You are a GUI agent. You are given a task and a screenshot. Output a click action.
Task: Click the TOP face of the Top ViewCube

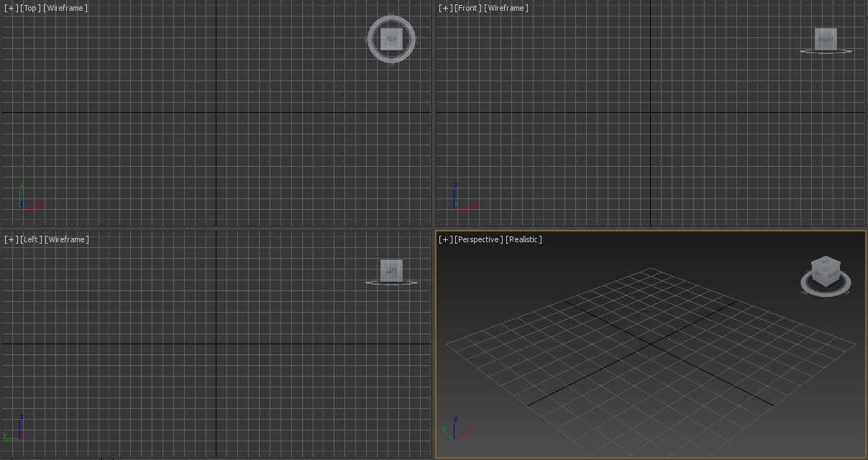click(391, 39)
